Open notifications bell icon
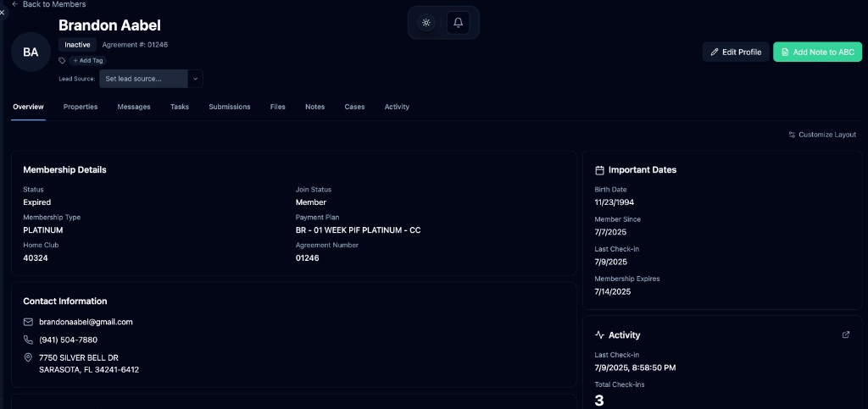Viewport: 868px width, 409px height. (458, 23)
